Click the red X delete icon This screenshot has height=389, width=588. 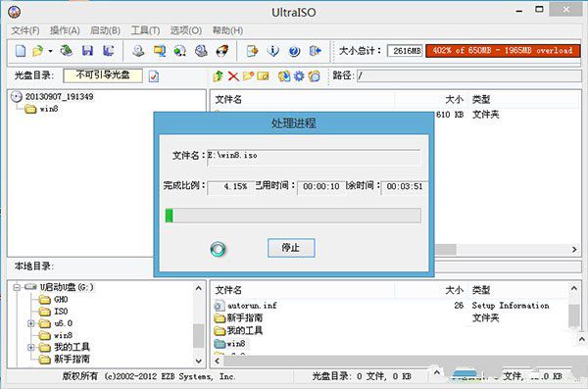pos(233,76)
